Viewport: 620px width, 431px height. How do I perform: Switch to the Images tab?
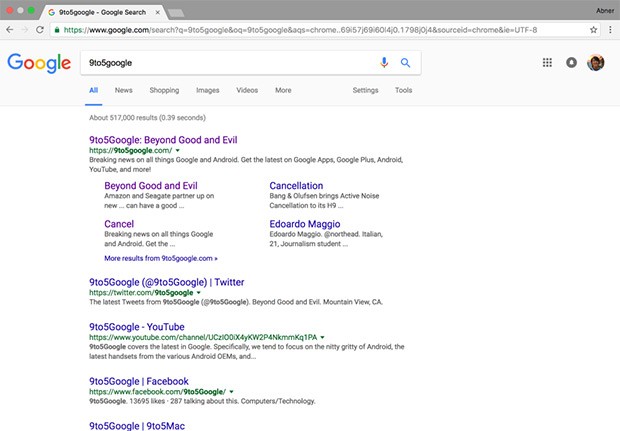208,90
